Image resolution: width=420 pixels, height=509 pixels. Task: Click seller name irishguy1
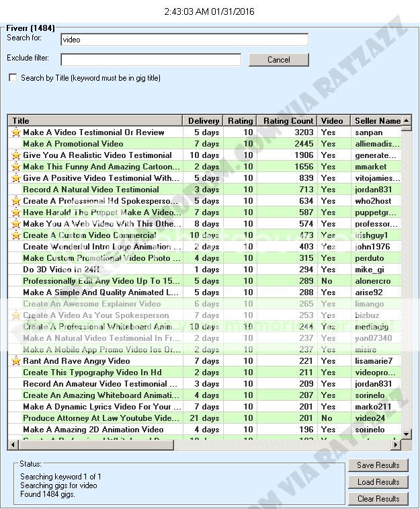click(x=372, y=235)
